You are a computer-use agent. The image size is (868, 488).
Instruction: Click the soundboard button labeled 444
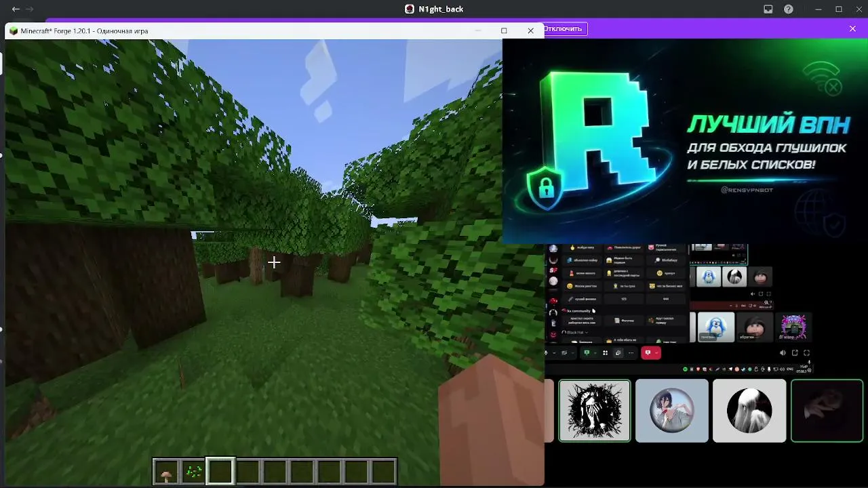click(666, 298)
